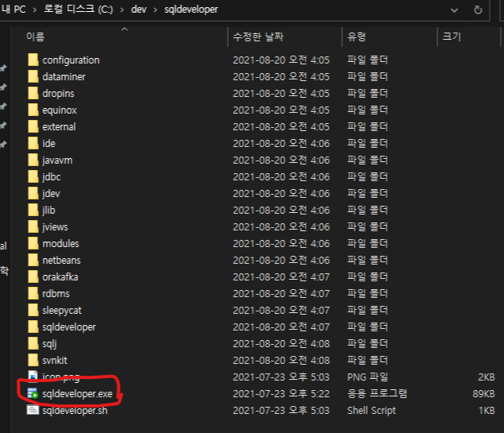Click the jdev folder icon

[x=33, y=193]
